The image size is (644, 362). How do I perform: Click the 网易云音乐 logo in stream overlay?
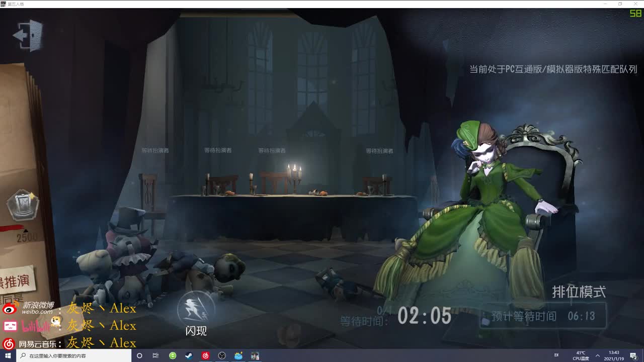tap(9, 343)
